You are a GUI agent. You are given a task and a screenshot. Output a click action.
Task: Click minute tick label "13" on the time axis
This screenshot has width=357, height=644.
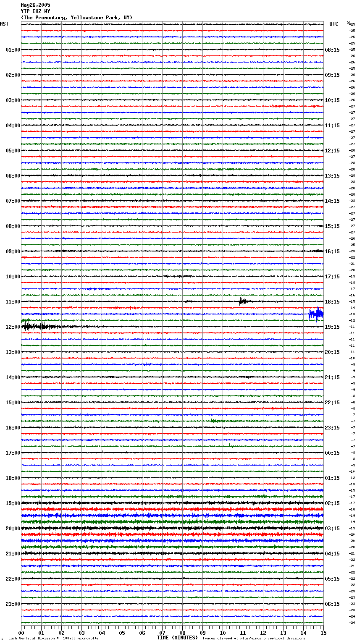[x=283, y=633]
